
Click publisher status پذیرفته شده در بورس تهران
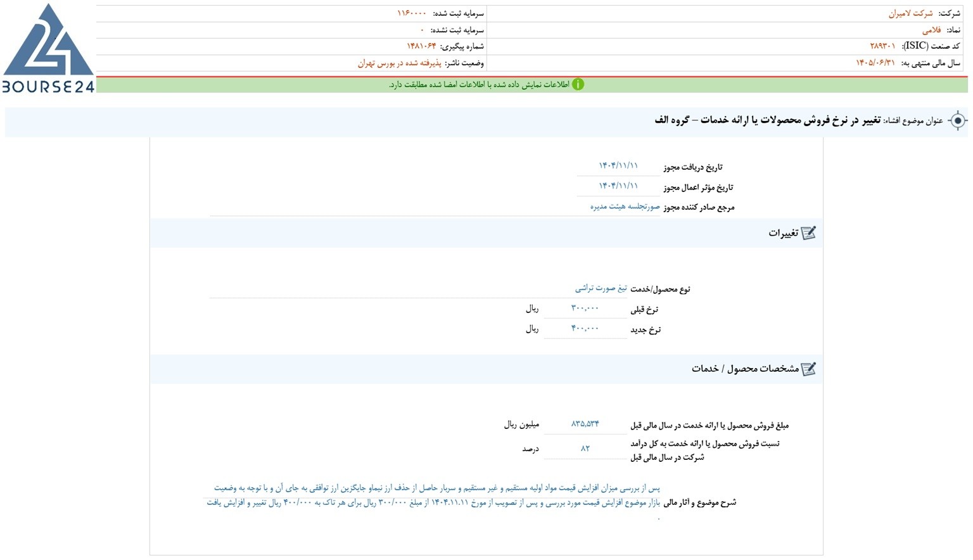pyautogui.click(x=399, y=63)
